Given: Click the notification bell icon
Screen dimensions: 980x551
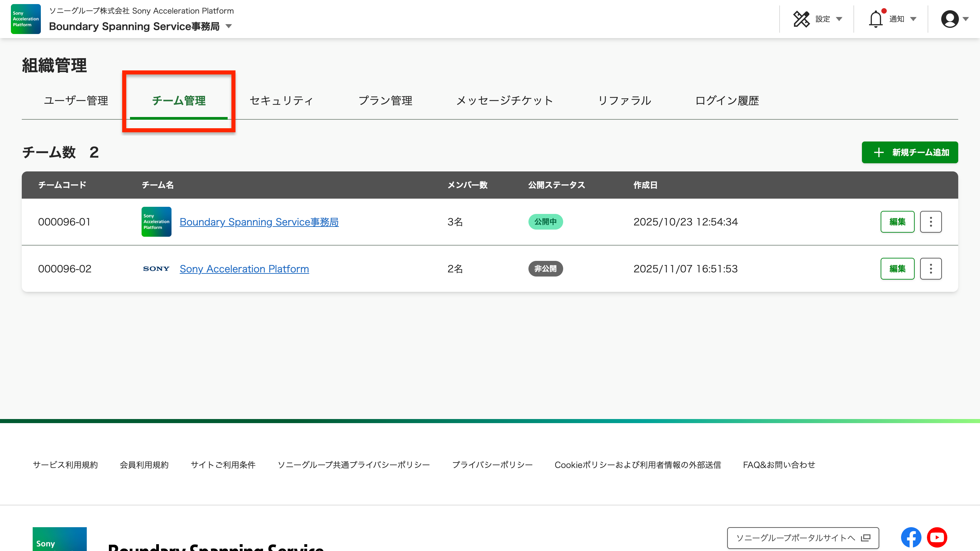Looking at the screenshot, I should pyautogui.click(x=876, y=19).
